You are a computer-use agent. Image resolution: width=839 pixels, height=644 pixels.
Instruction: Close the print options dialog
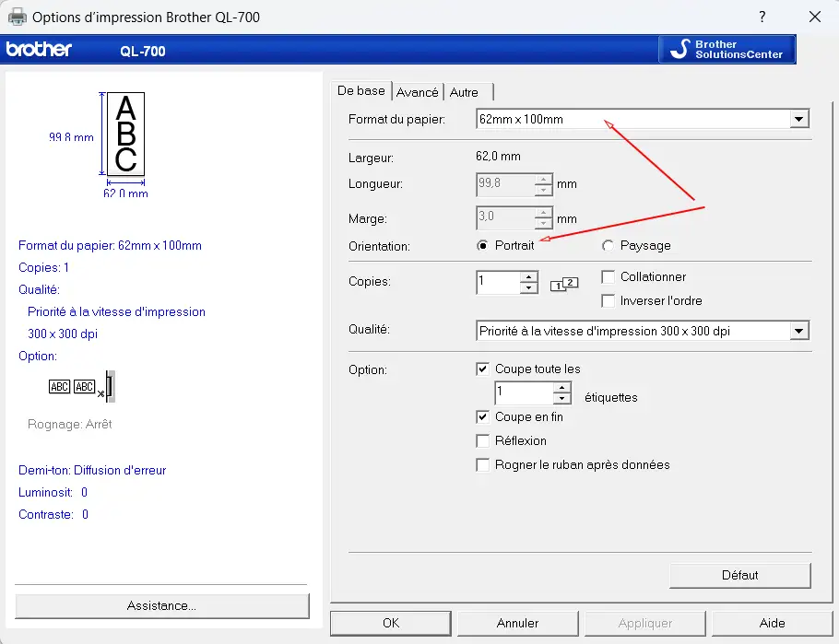tap(814, 17)
